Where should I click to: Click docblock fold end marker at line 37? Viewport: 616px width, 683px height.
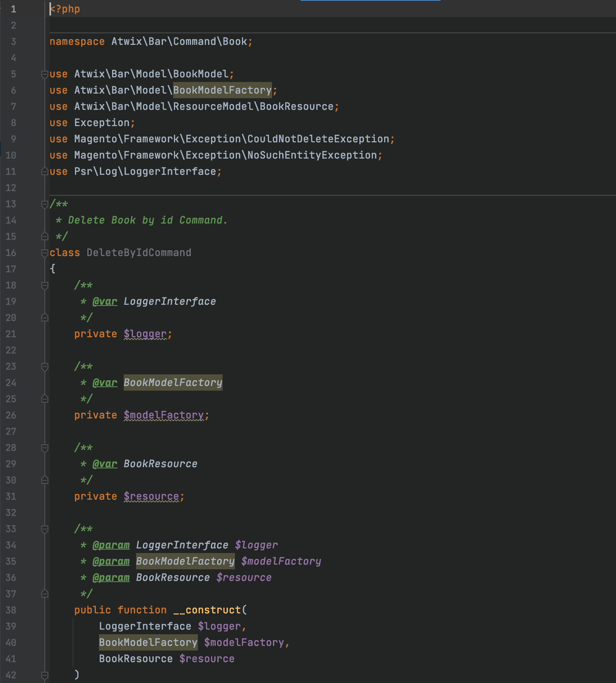pyautogui.click(x=45, y=594)
